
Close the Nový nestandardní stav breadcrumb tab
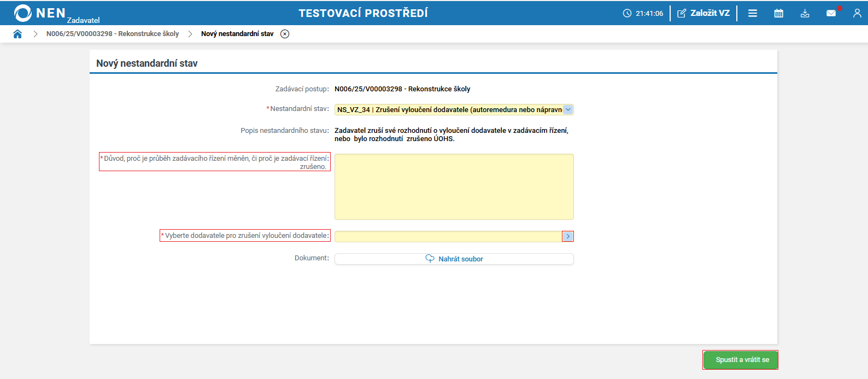coord(285,34)
